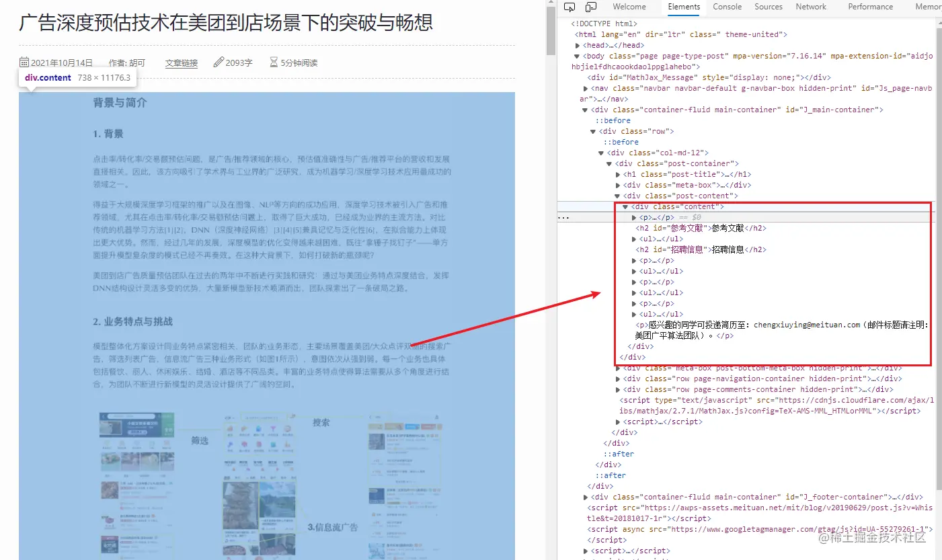Open the Network tab
The height and width of the screenshot is (560, 942).
point(811,7)
